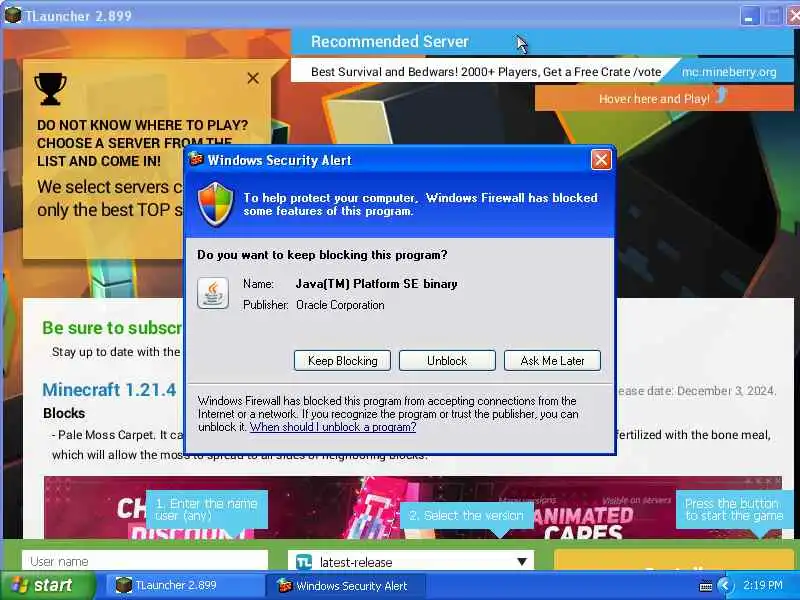Click the Windows Firewall shield icon
Screen dimensions: 800x600
click(x=215, y=204)
